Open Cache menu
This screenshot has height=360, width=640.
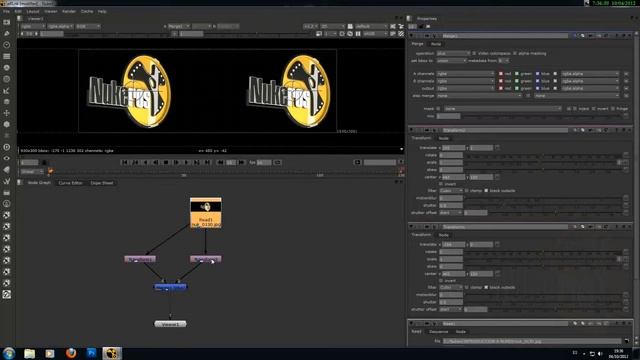(x=87, y=11)
